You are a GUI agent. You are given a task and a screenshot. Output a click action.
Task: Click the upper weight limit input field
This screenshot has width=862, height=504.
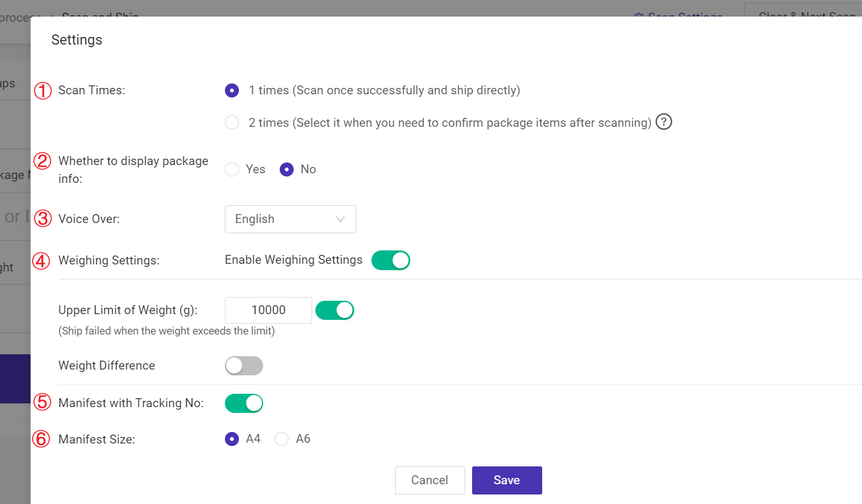pyautogui.click(x=268, y=310)
